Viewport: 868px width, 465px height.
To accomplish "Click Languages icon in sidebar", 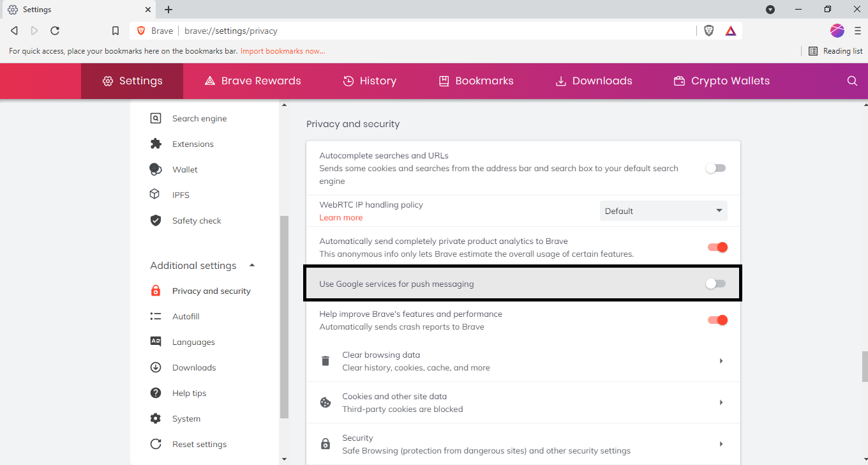I will [x=156, y=342].
